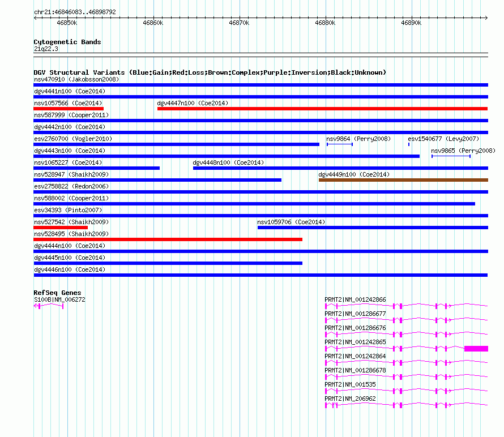Click the red nsv527542 (Shaikh2009) bar
The width and height of the screenshot is (504, 437).
61,228
